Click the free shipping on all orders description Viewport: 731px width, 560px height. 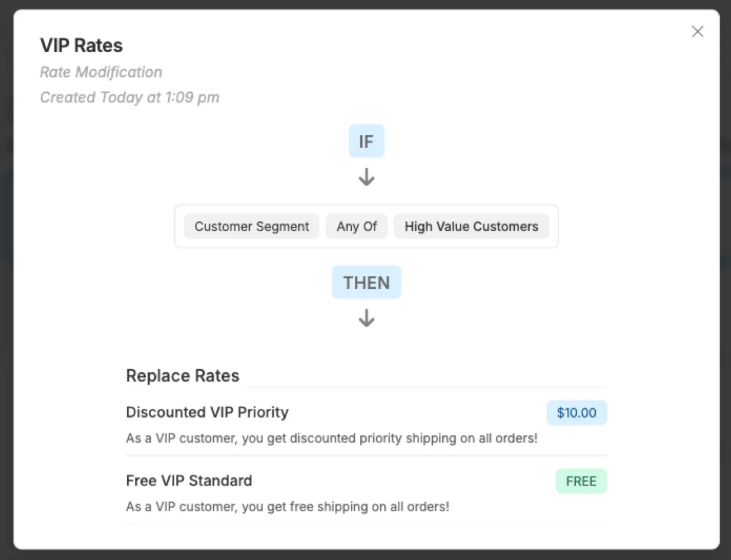tap(288, 507)
